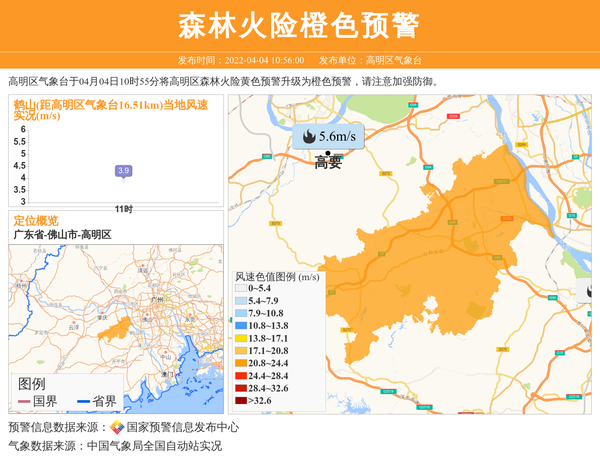600x471 pixels.
Task: Click the orange highlighted 高明区 on overview map
Action: pos(116,330)
